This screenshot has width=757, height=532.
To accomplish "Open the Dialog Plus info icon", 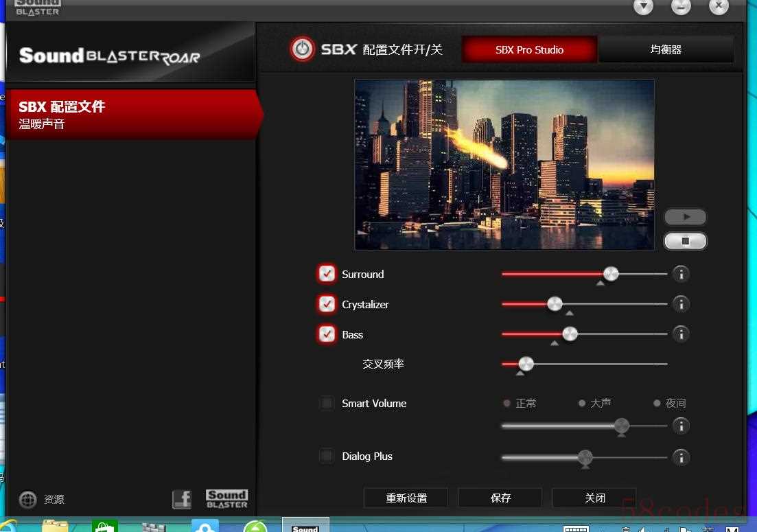I will [681, 456].
